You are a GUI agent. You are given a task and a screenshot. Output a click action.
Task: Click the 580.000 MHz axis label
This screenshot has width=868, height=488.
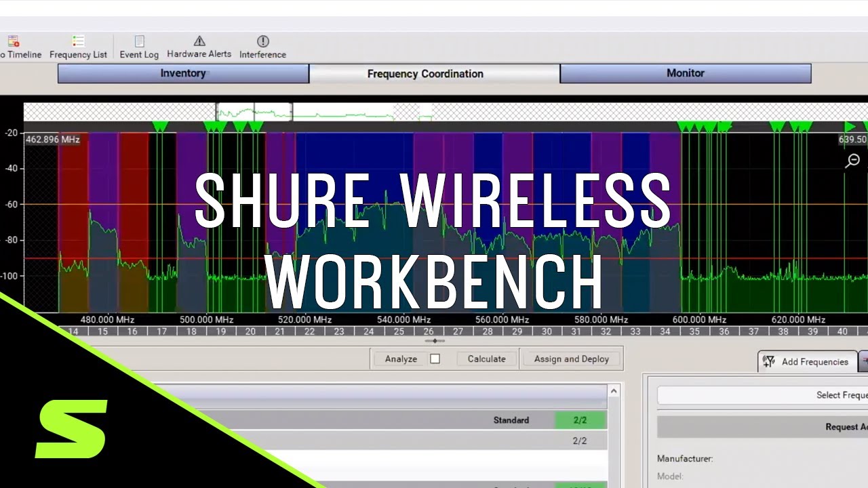600,319
